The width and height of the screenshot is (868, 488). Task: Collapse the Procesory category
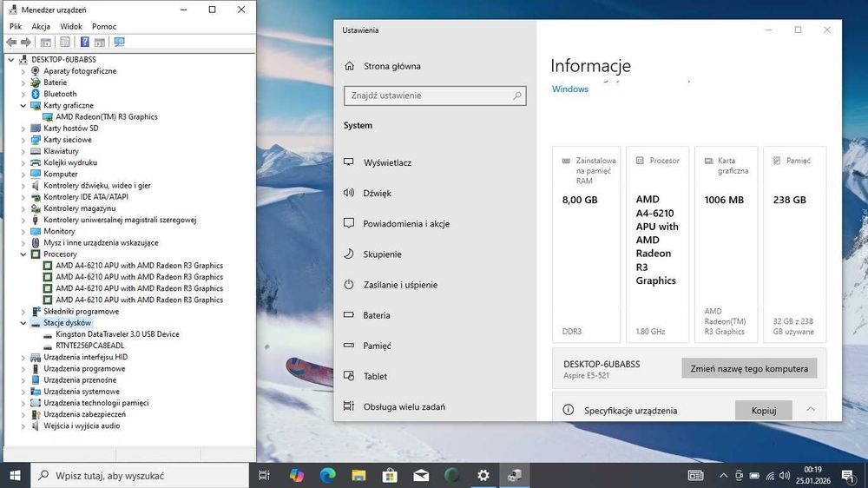click(x=23, y=254)
